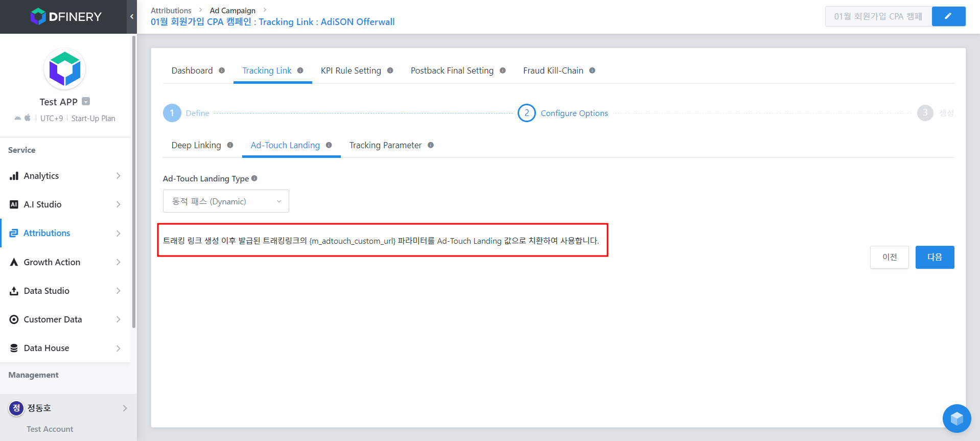Viewport: 980px width, 441px height.
Task: Click the Tracking Parameter info icon
Action: 431,145
